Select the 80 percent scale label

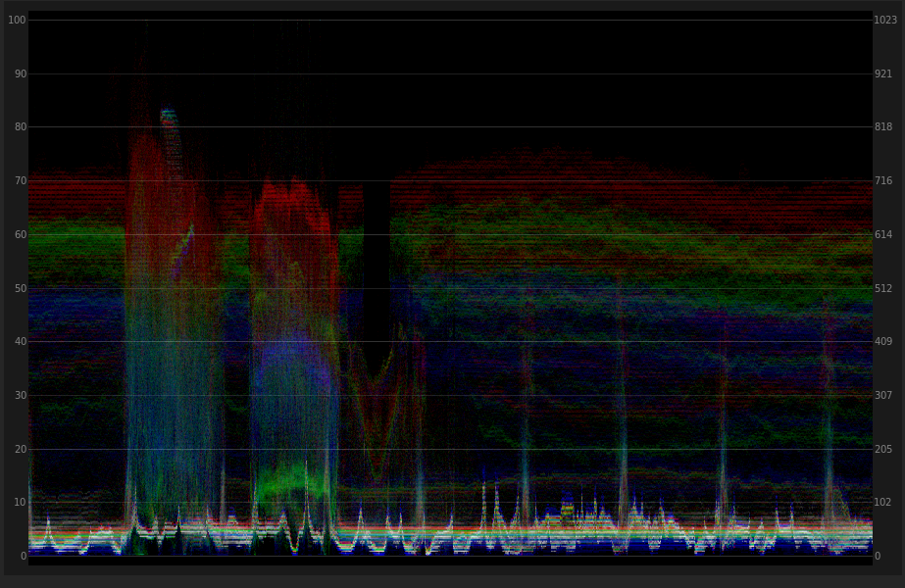click(20, 127)
